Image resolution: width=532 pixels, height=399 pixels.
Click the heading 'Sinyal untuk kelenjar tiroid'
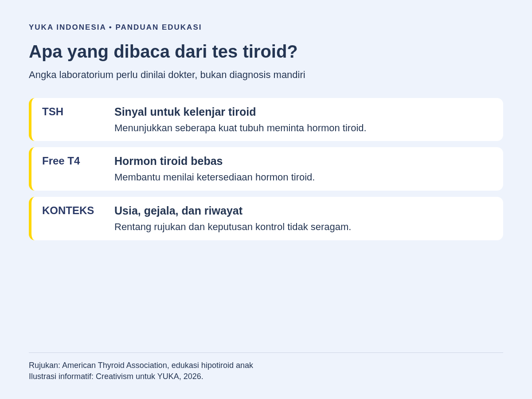coord(185,112)
